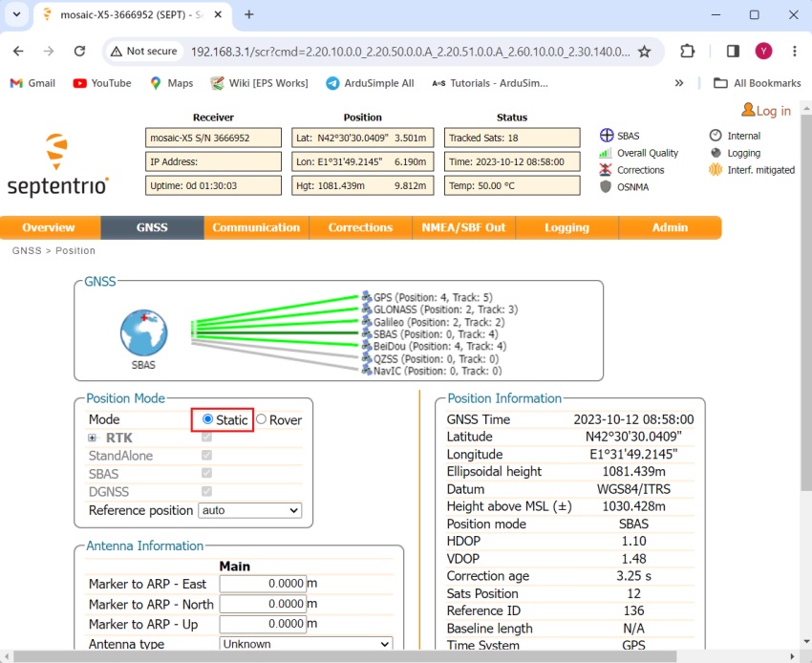The width and height of the screenshot is (812, 663).
Task: Open the Antenna type dropdown
Action: (306, 644)
